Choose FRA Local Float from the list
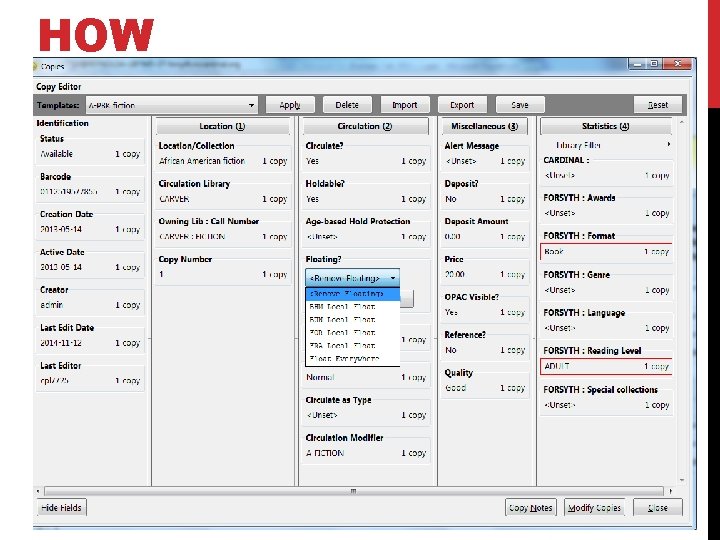 [352, 345]
